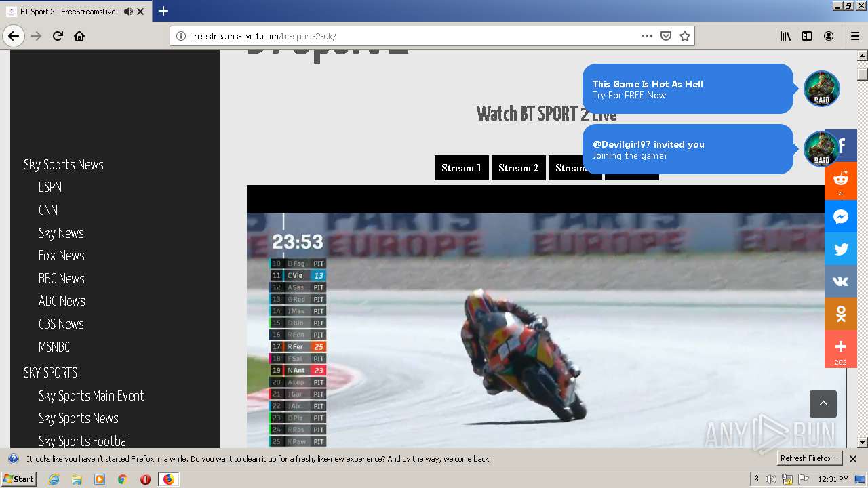
Task: Open Chrome from the taskbar
Action: pyautogui.click(x=122, y=479)
